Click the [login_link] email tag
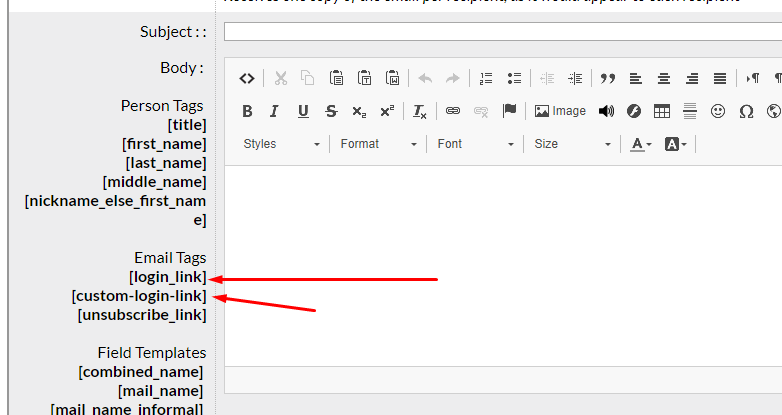782x415 pixels. [167, 277]
